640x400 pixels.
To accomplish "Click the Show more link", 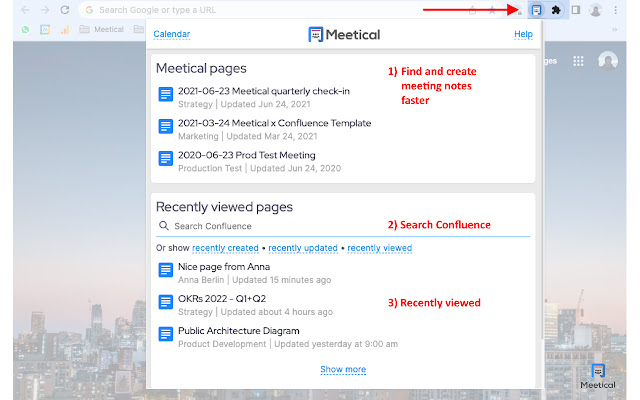I will point(343,369).
